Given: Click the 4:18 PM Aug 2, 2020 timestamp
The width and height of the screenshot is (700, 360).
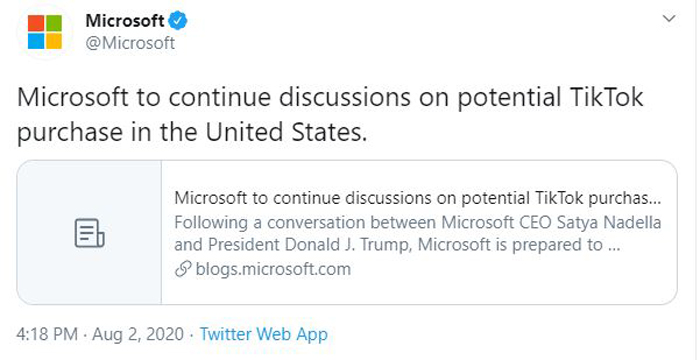Looking at the screenshot, I should pyautogui.click(x=100, y=334).
